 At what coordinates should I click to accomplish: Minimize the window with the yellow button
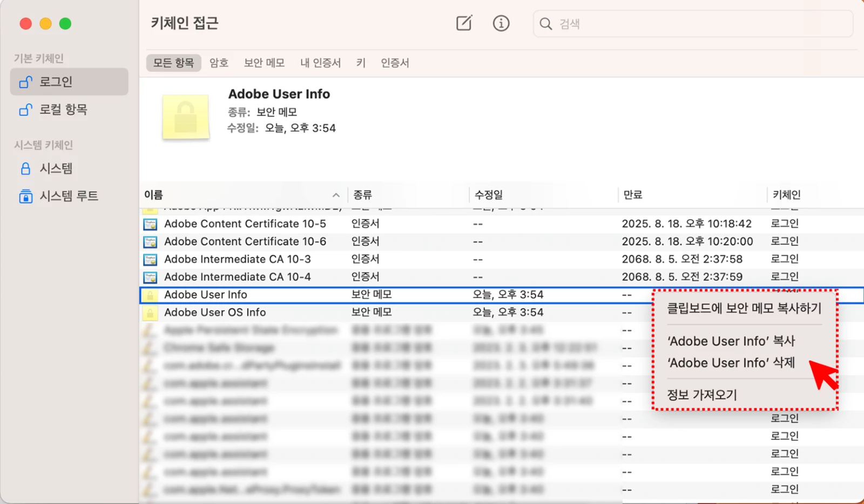[45, 24]
